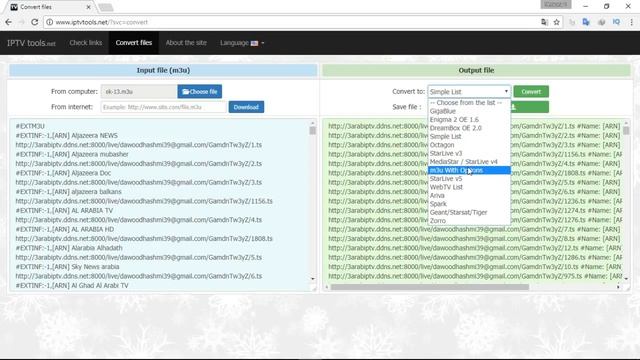Screen dimensions: 640x360
Task: Select Enigma 2 OE 1.6 option
Action: 469,120
